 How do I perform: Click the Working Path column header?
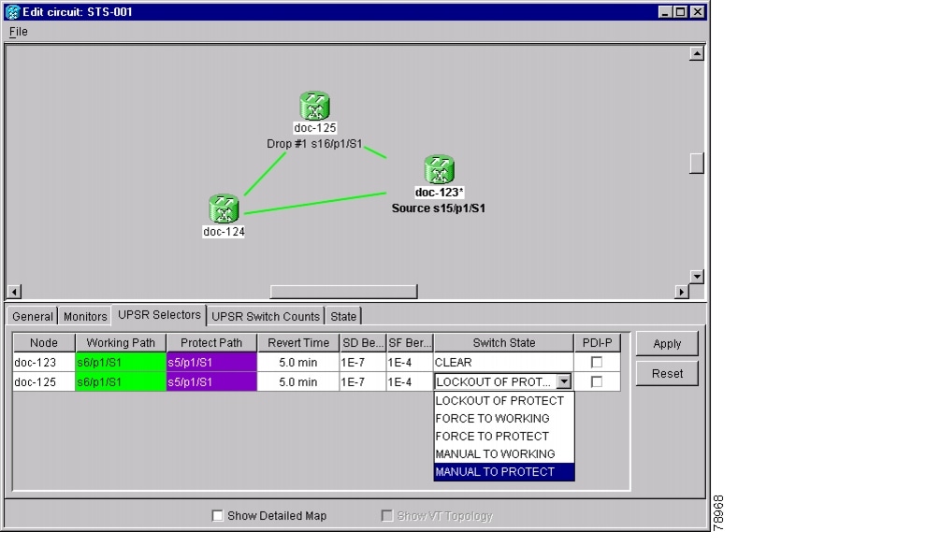tap(121, 343)
